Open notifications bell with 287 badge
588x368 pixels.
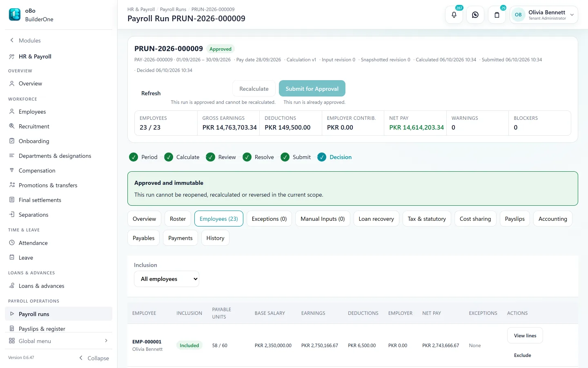454,15
